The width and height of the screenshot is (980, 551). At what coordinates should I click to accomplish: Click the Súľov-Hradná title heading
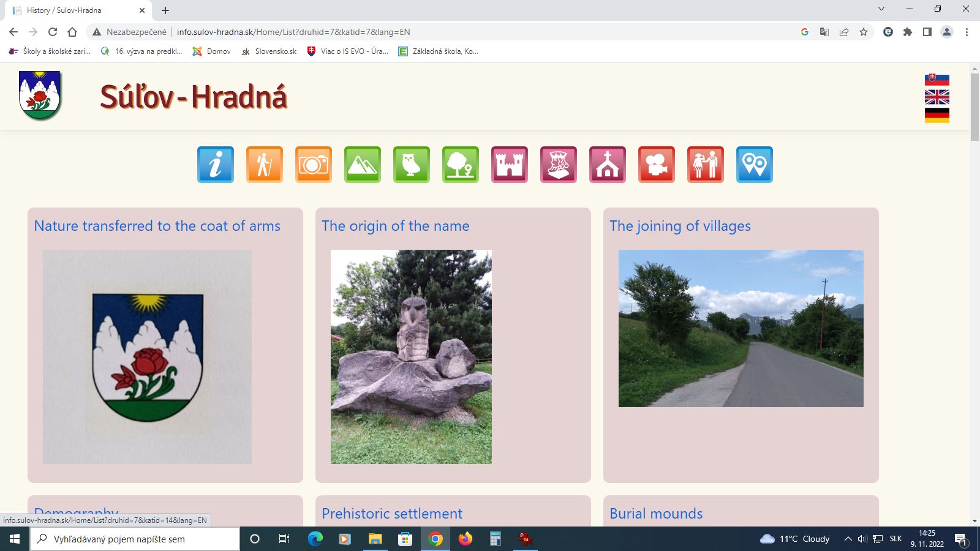click(194, 96)
